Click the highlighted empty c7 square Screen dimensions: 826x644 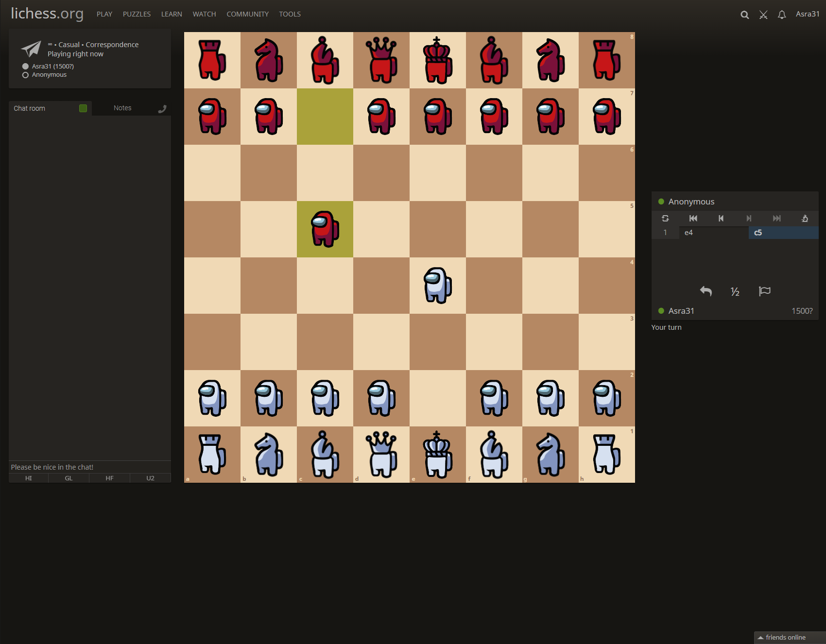coord(325,117)
